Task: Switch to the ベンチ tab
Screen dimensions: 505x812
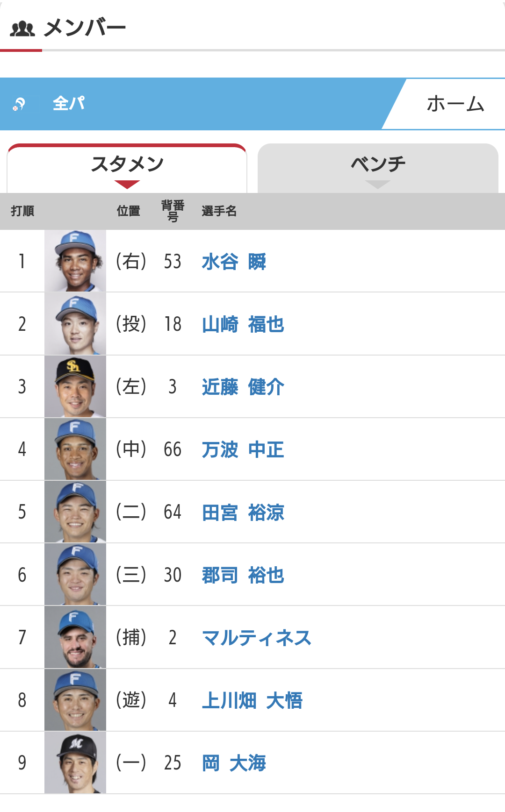Action: (x=378, y=164)
